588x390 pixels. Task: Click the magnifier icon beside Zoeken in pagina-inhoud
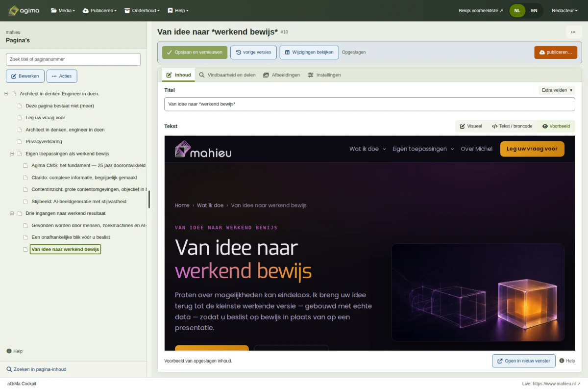pos(9,369)
